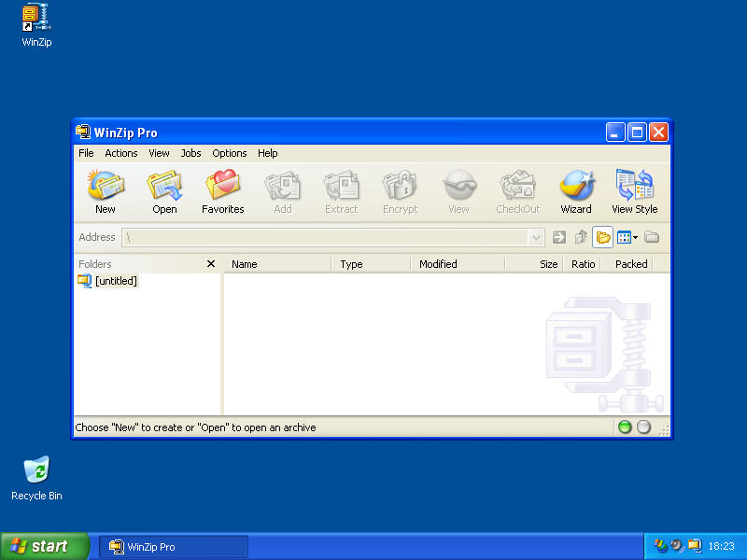
Task: Click the green status indicator light
Action: point(624,427)
